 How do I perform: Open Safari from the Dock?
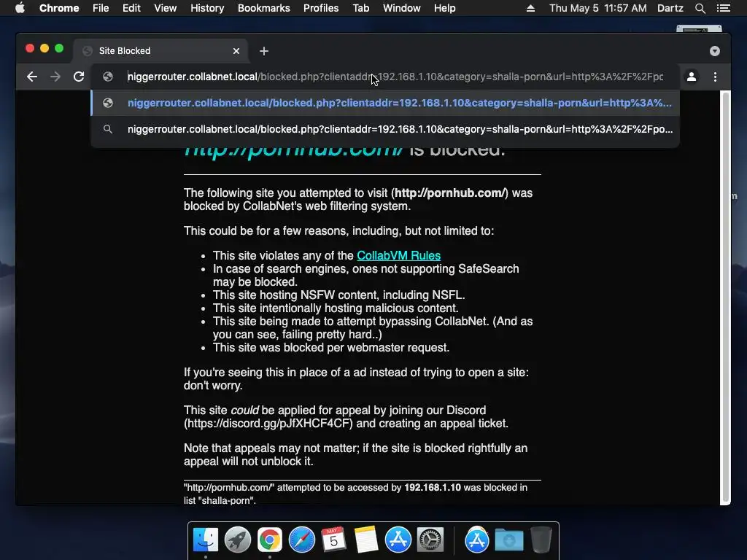(301, 540)
